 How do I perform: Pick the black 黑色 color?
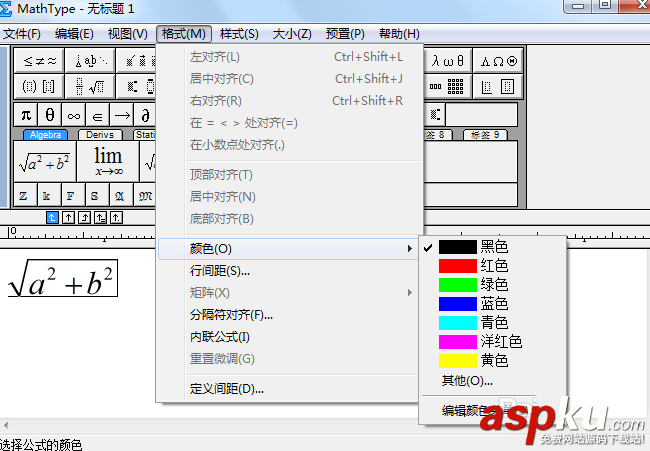point(493,247)
